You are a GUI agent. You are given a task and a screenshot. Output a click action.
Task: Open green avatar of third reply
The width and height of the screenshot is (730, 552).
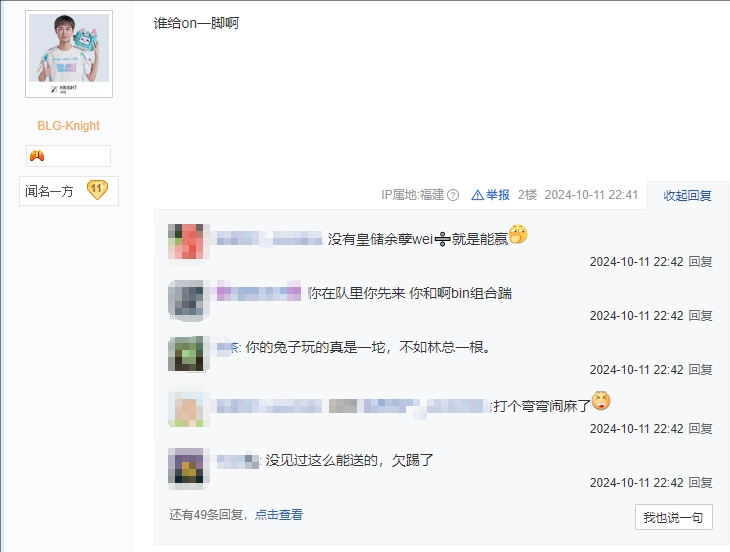186,353
